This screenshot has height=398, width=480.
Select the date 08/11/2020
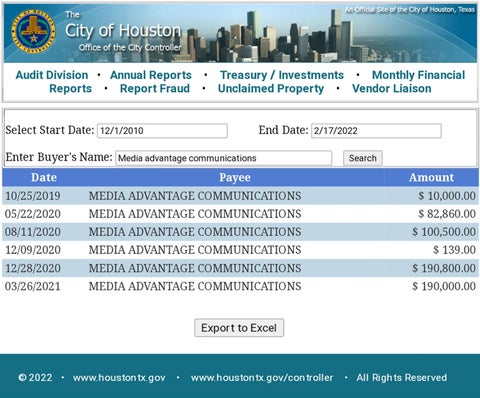pyautogui.click(x=33, y=232)
